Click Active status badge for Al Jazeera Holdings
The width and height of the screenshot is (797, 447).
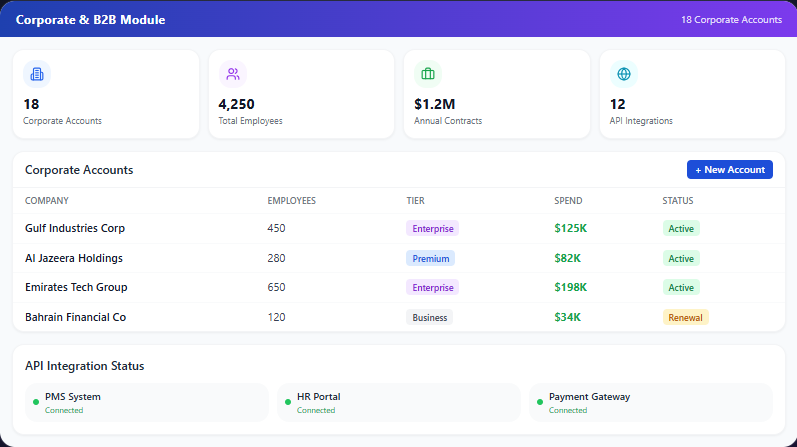[681, 258]
